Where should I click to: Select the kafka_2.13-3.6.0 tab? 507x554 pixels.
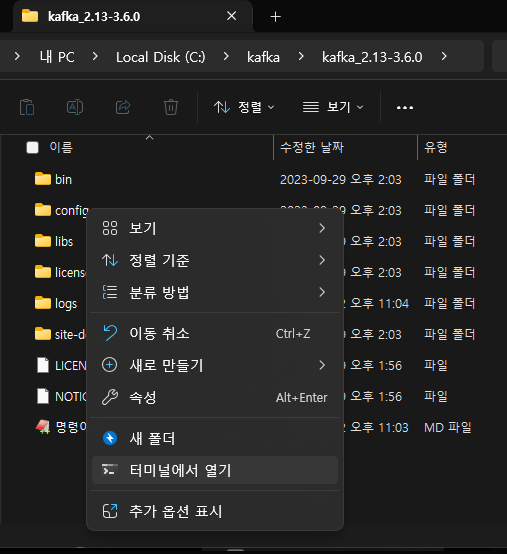click(x=132, y=17)
